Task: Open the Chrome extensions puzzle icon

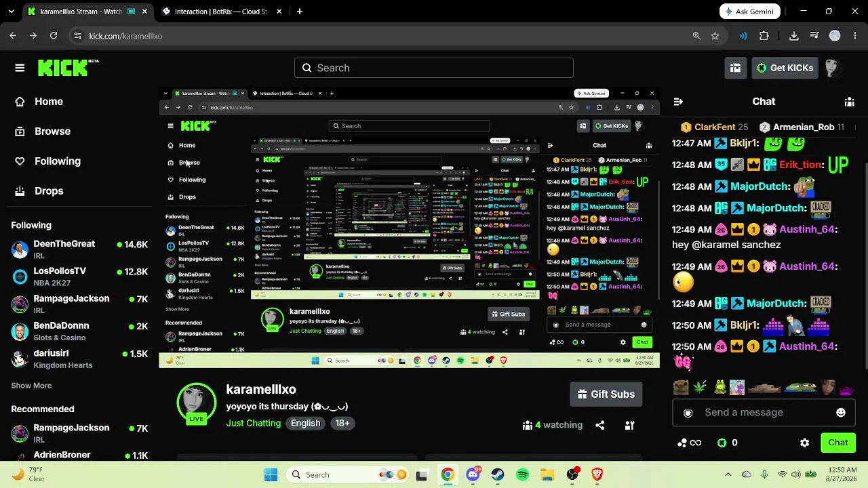Action: (x=764, y=36)
